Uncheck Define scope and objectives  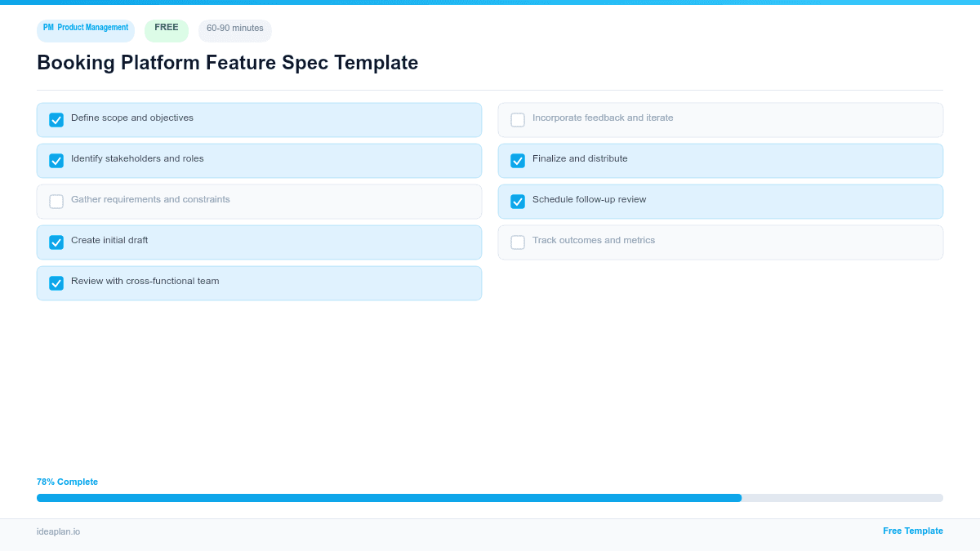[56, 119]
